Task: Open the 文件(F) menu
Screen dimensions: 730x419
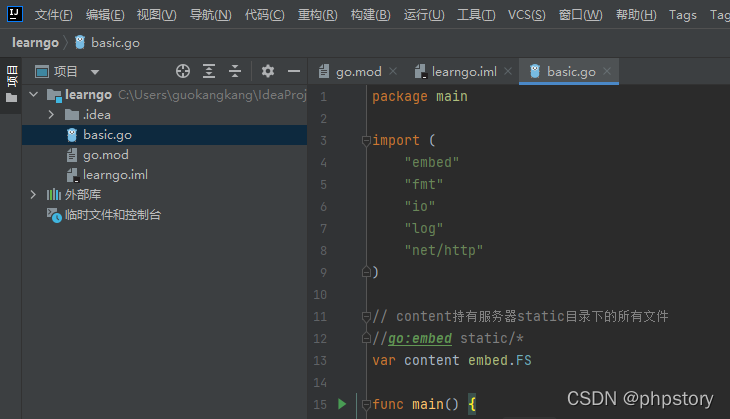Action: point(54,15)
